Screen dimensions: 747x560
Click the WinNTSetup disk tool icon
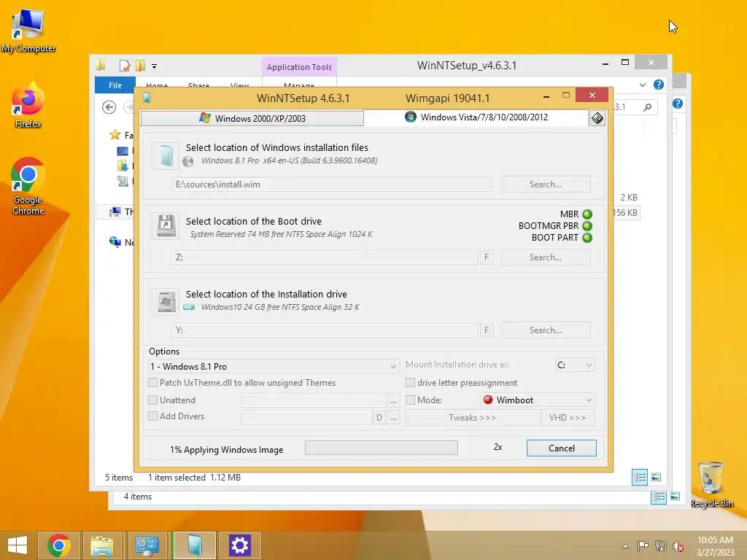point(597,118)
